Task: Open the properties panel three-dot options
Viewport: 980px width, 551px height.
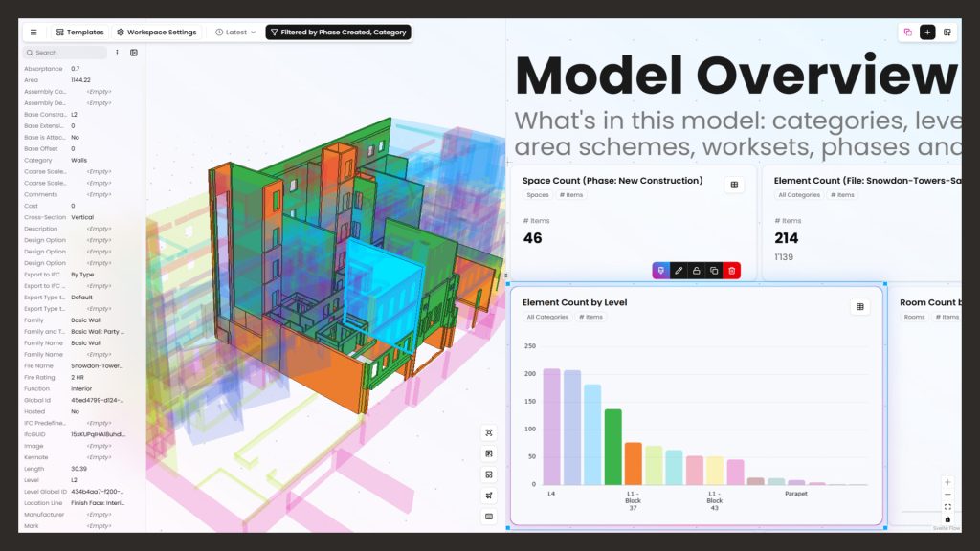Action: 117,53
